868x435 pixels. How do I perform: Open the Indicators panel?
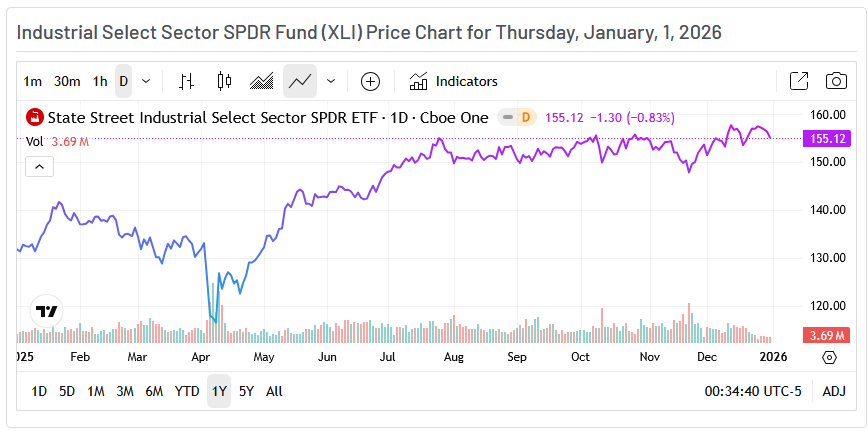(453, 81)
